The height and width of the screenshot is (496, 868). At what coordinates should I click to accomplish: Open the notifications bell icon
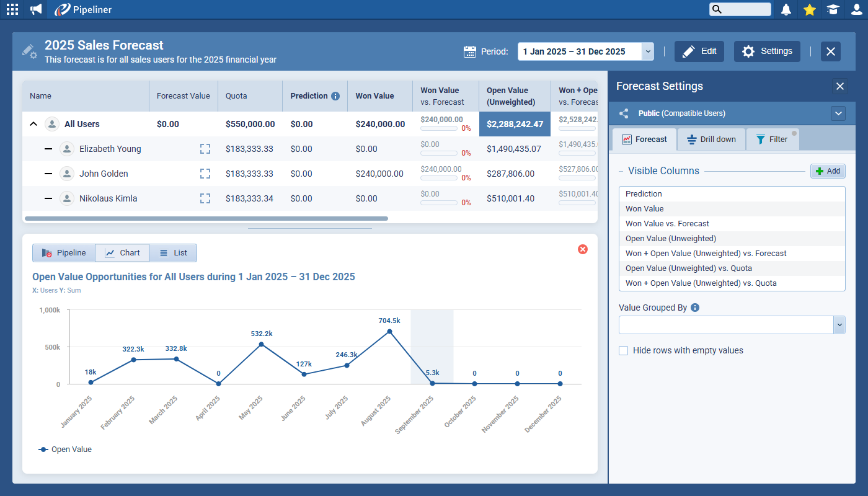[x=786, y=9]
